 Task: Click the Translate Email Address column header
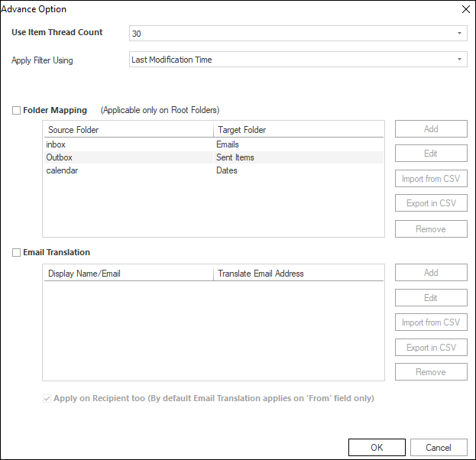point(298,274)
